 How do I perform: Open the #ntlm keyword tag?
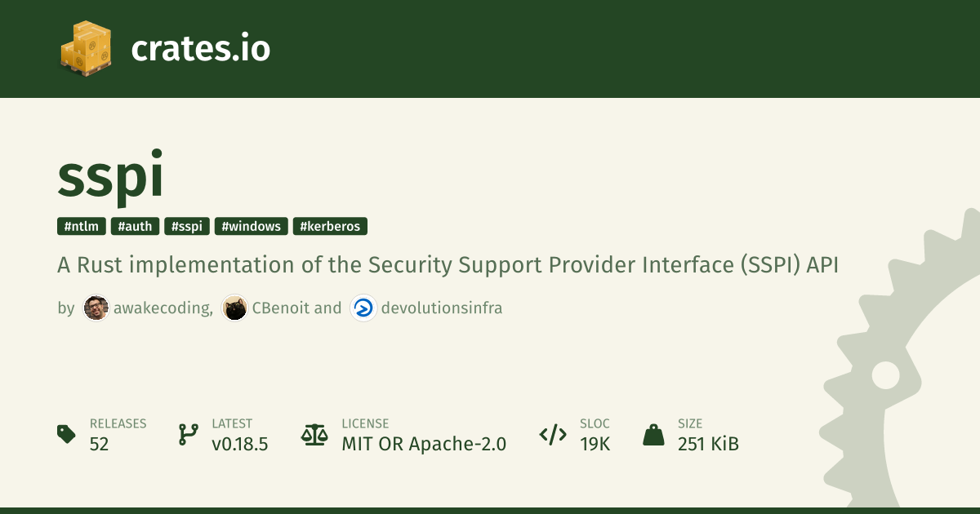82,226
